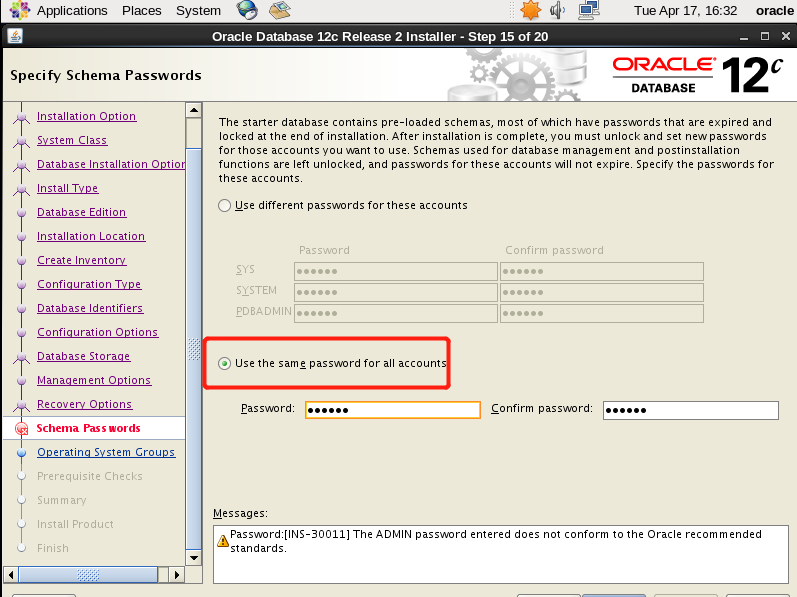Open the mail and notes launcher icon
Viewport: 797px width, 597px height.
tap(279, 10)
